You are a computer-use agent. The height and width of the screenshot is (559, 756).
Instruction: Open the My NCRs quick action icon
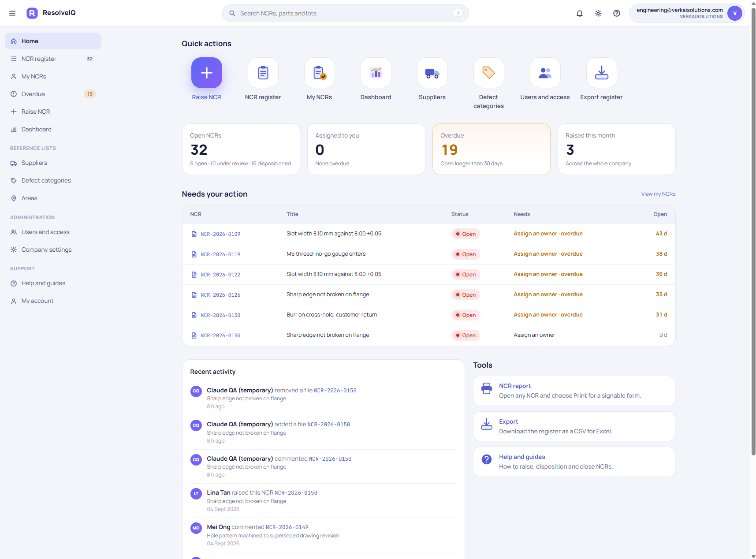pyautogui.click(x=320, y=73)
